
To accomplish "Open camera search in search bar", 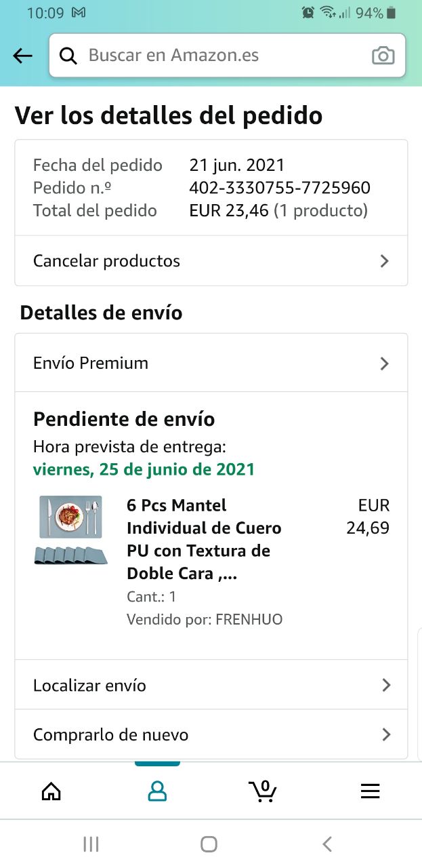I will [x=383, y=56].
